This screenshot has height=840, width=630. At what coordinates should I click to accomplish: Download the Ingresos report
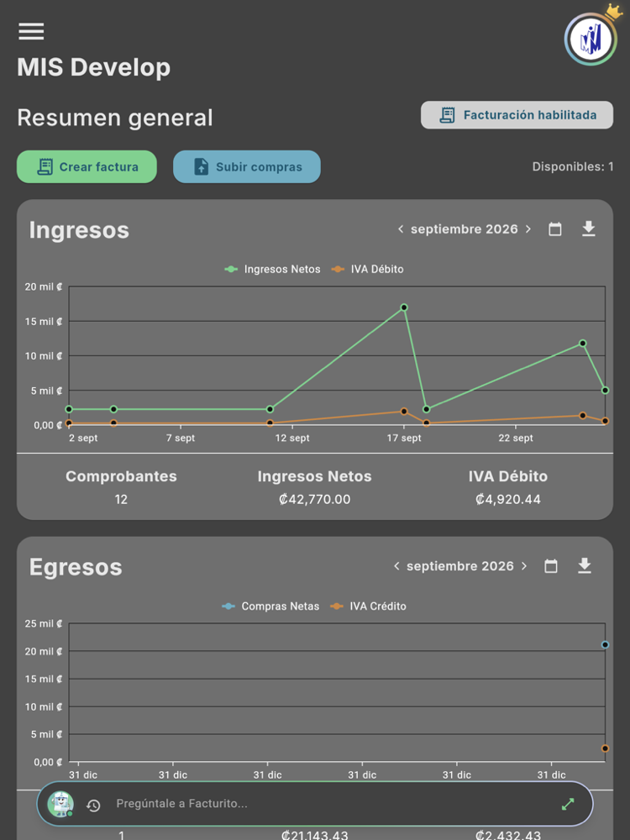pos(588,228)
